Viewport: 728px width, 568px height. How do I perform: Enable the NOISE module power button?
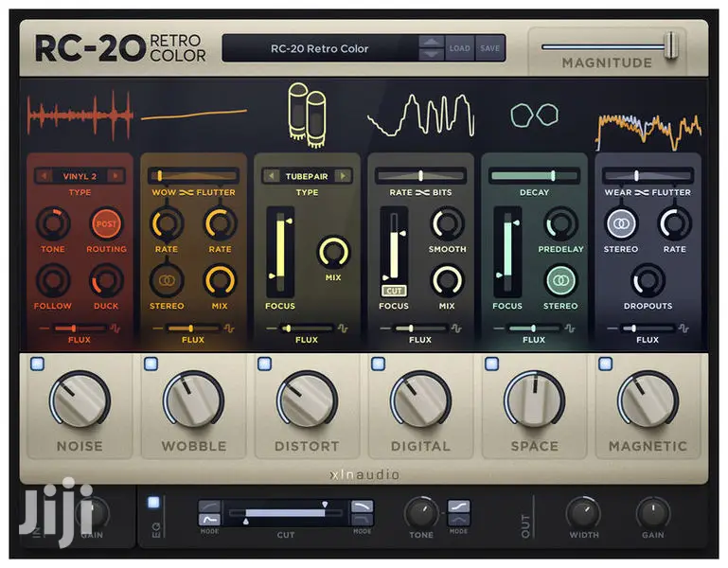(38, 364)
